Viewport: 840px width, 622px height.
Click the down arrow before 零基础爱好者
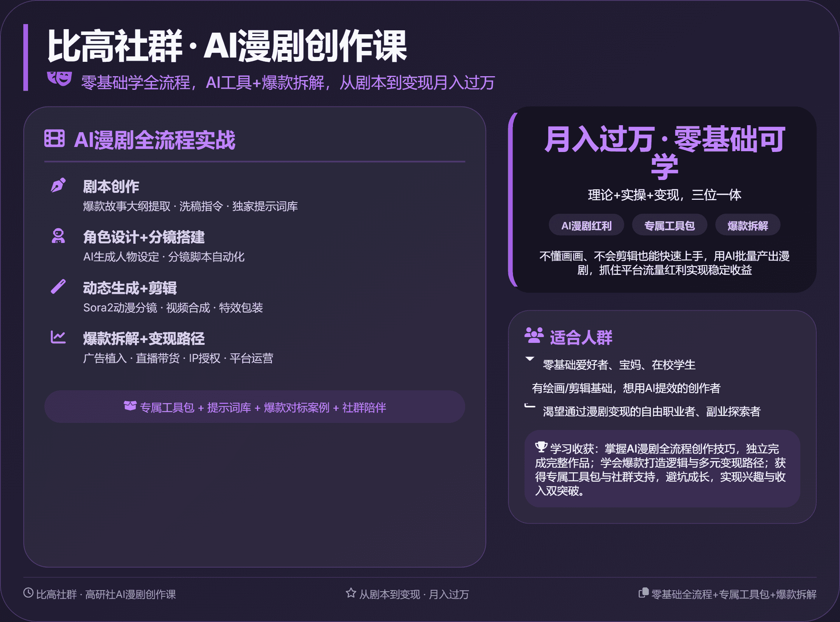pyautogui.click(x=530, y=358)
